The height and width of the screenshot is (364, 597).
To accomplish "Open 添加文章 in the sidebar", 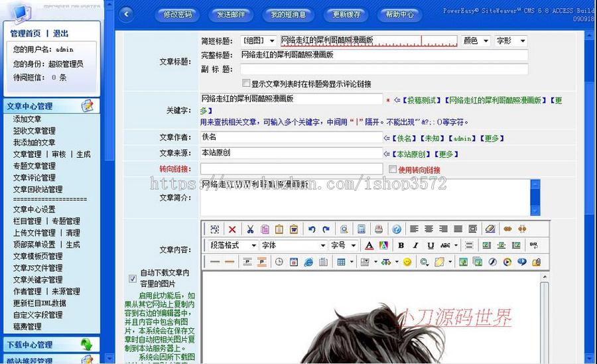I will point(27,119).
